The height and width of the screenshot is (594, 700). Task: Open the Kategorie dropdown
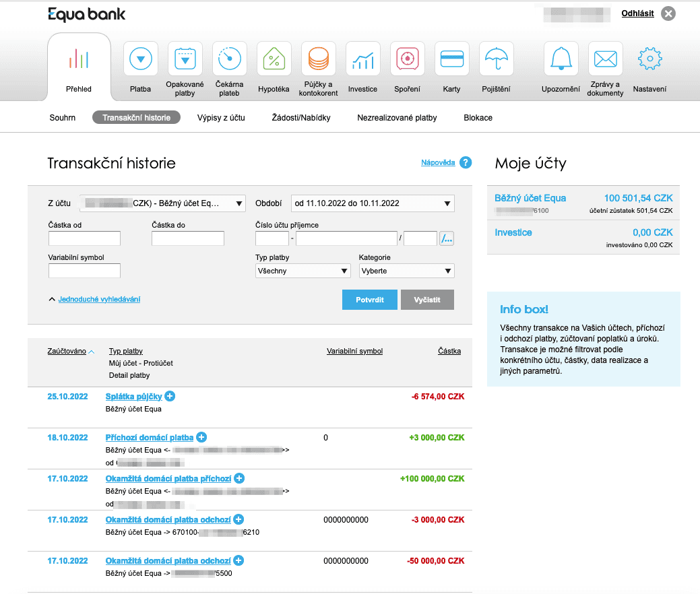click(407, 271)
